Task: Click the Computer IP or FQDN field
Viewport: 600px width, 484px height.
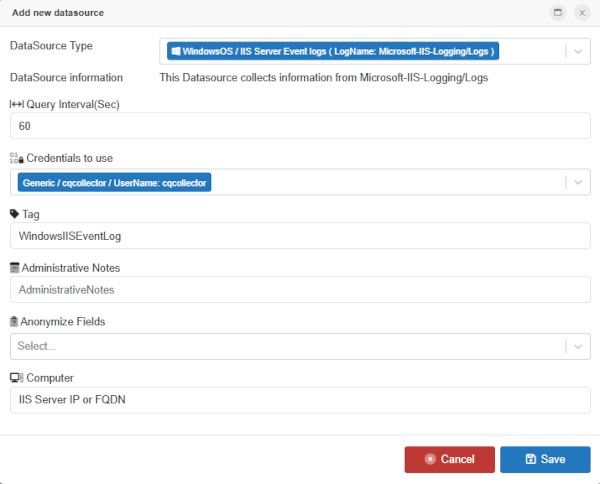Action: [300, 400]
